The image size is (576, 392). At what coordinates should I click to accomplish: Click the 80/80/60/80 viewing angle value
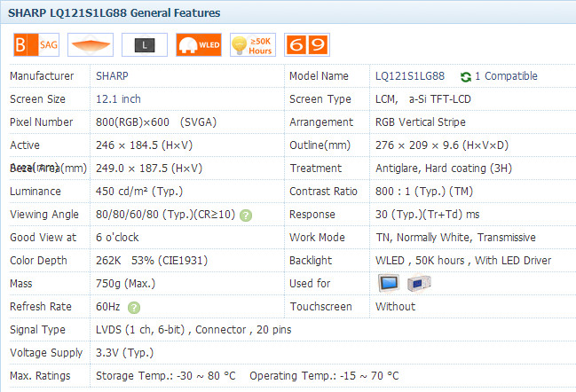(x=165, y=215)
